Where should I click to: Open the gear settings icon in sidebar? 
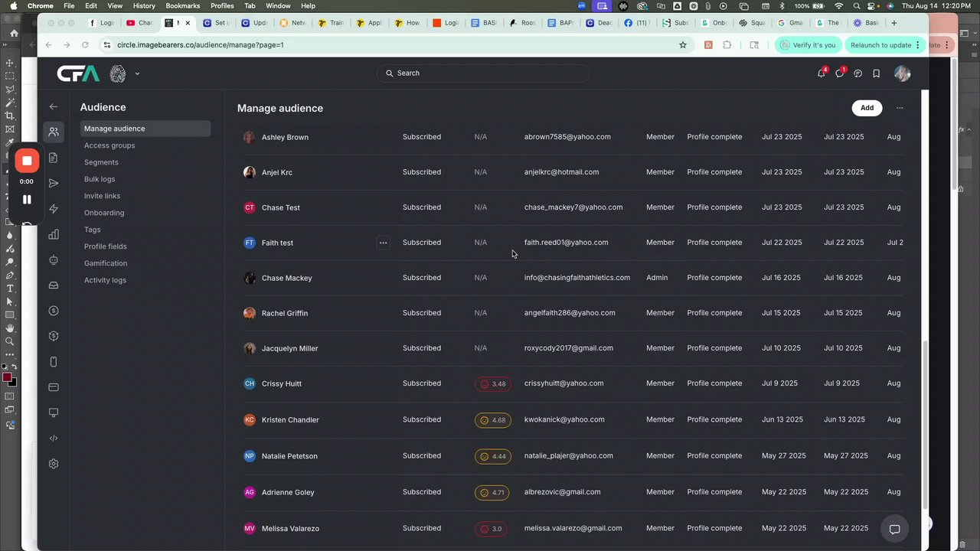coord(54,464)
